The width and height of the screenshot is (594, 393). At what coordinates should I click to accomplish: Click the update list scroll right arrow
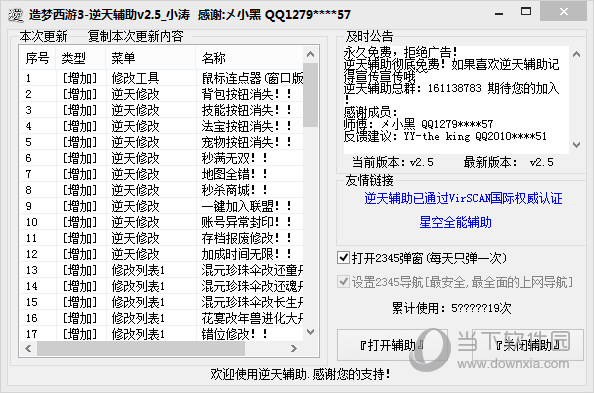coord(294,348)
